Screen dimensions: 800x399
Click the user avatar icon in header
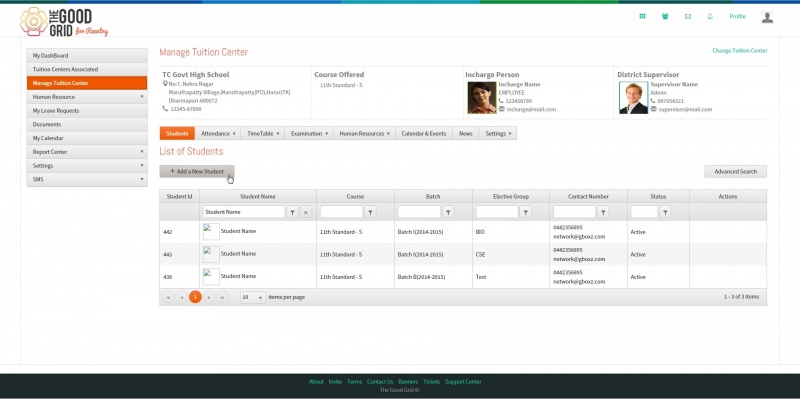(767, 17)
